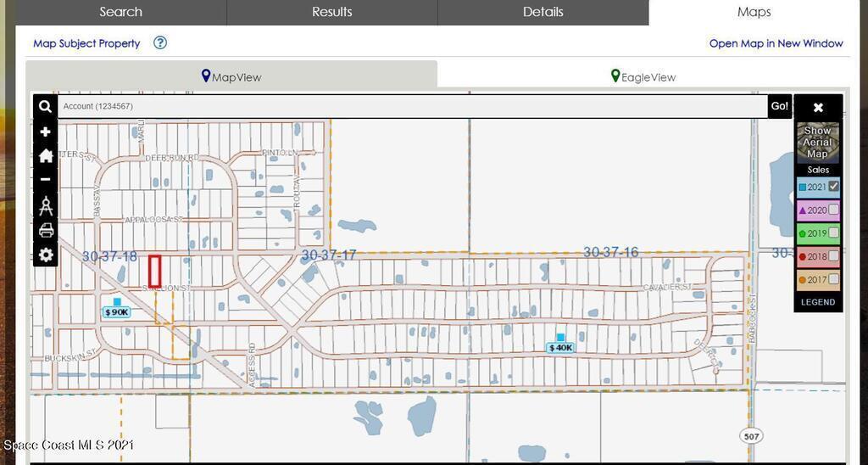
Task: Return map to home extent
Action: point(46,155)
